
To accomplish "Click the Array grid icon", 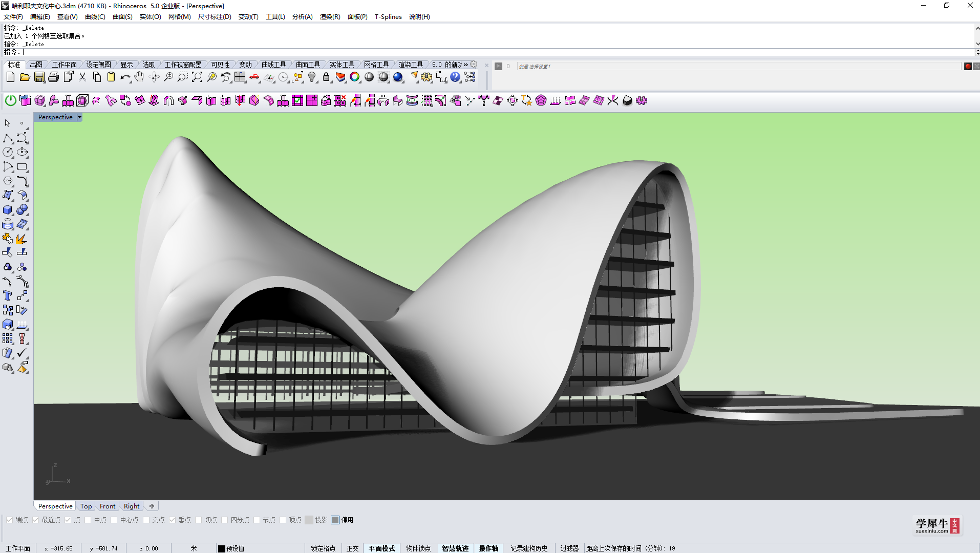I will point(8,338).
